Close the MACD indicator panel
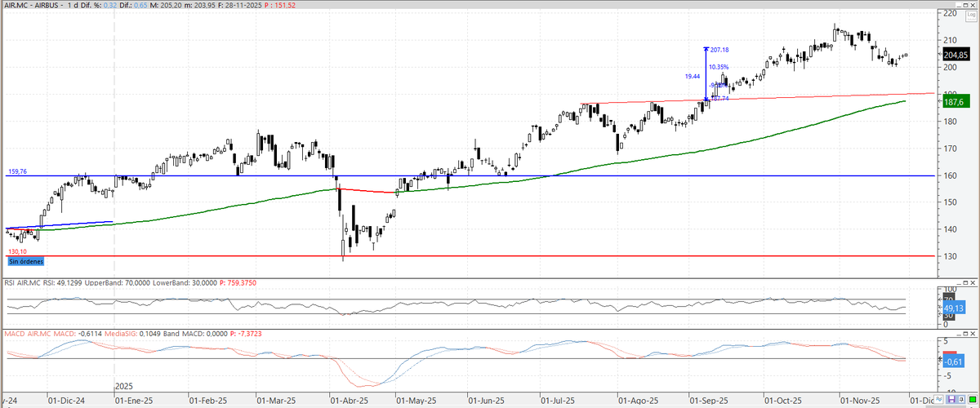Viewport: 980px width, 408px height. pyautogui.click(x=973, y=334)
